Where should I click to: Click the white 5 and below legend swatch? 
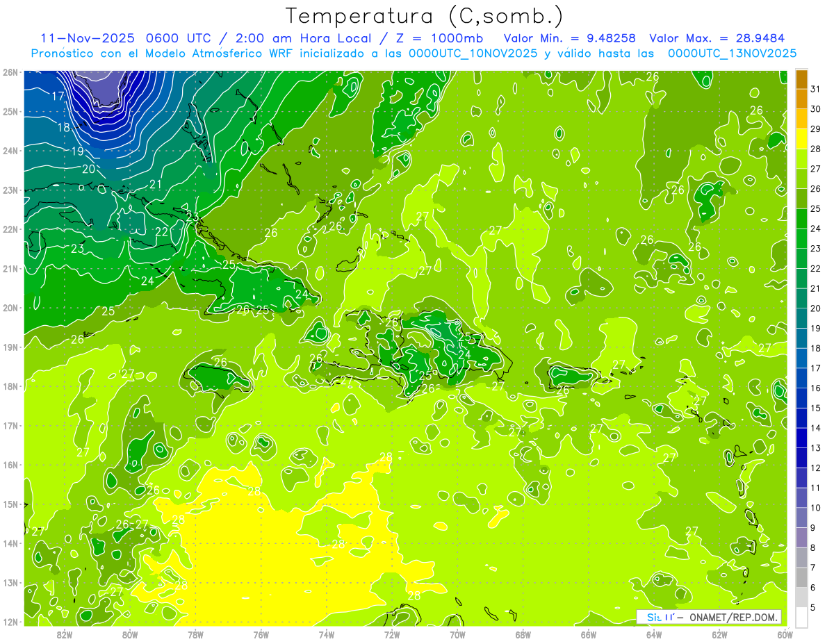click(801, 617)
